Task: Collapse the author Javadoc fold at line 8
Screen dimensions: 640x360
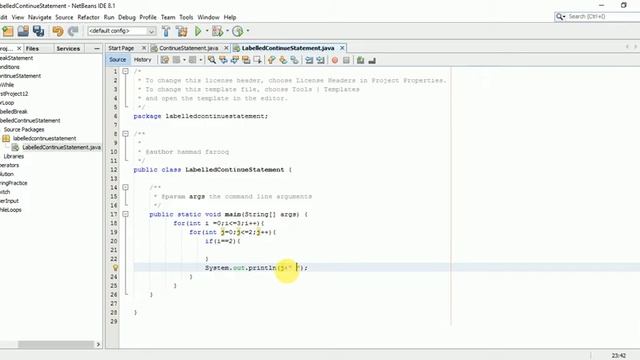Action: tap(125, 133)
